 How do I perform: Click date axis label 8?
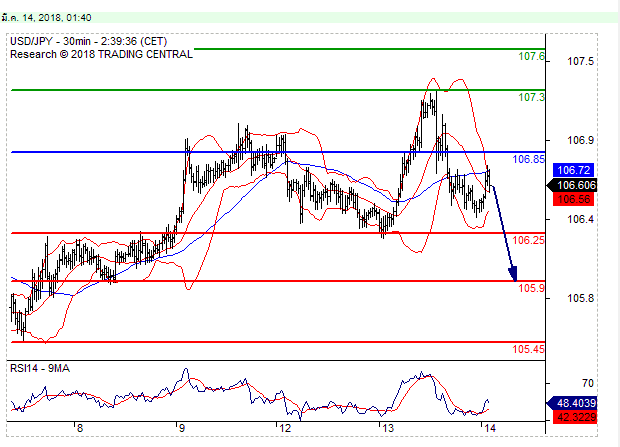point(80,428)
